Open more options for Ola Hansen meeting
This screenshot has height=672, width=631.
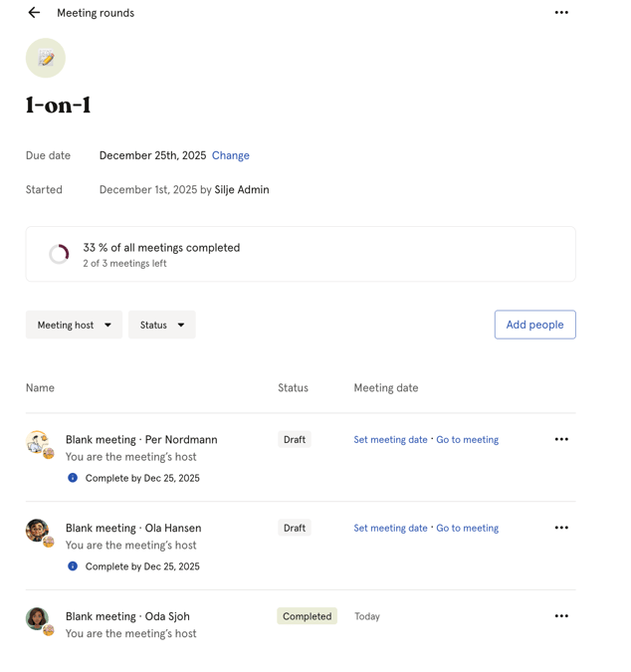coord(561,528)
